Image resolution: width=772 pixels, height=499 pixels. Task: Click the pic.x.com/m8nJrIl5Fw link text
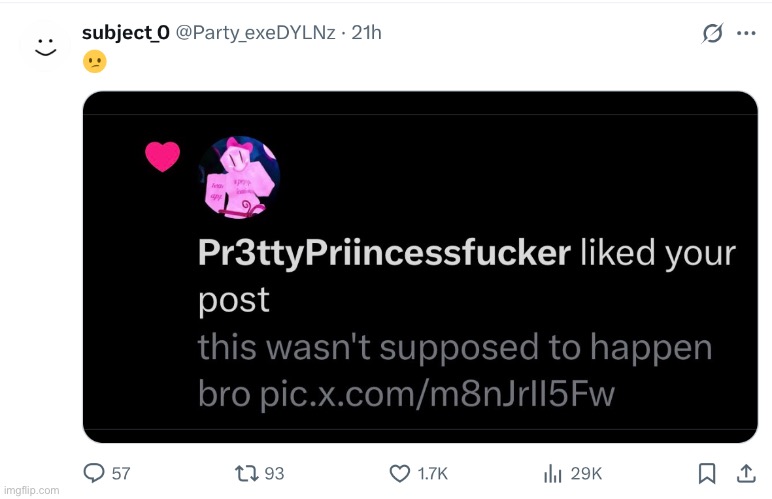(437, 395)
